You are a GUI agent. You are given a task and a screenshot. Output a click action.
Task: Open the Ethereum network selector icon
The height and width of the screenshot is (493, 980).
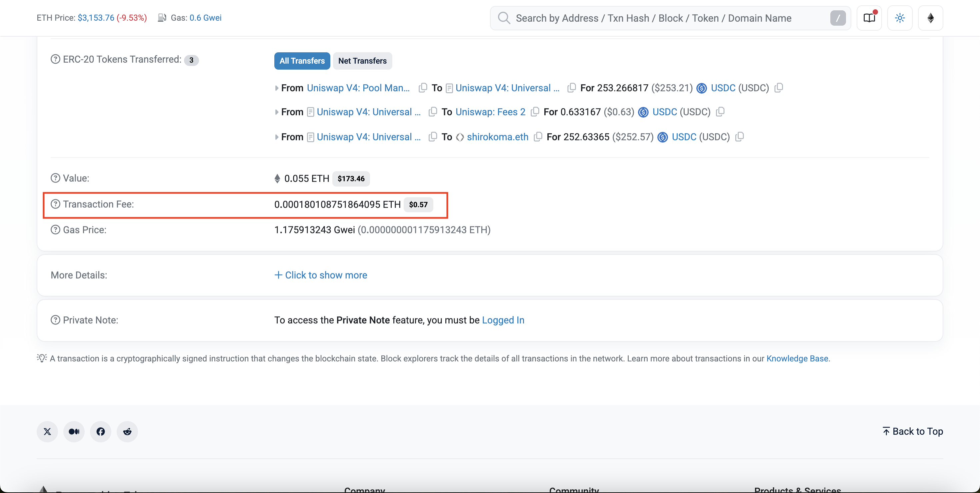point(930,18)
